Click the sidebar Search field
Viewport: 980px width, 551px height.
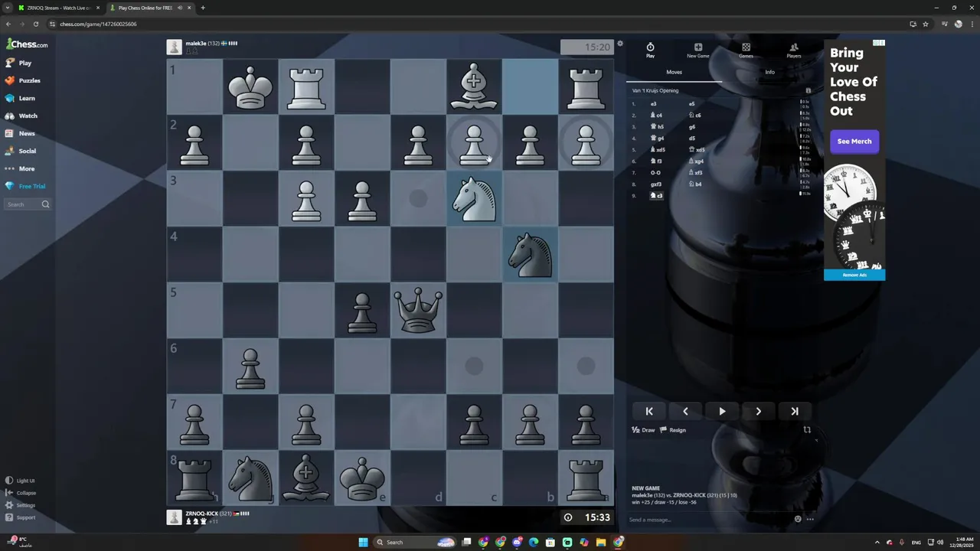28,204
